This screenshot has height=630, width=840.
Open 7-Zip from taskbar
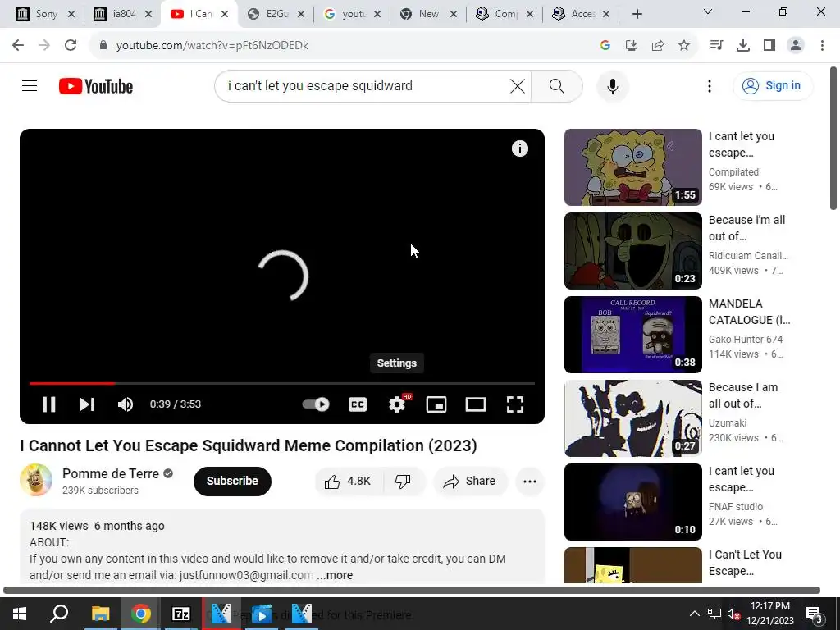coord(181,614)
